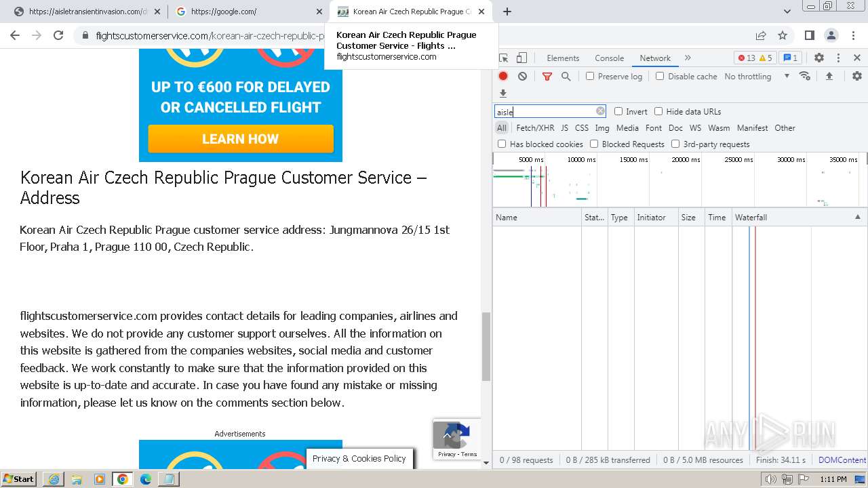Sort by Waterfall column arrow
The height and width of the screenshot is (488, 868).
pyautogui.click(x=857, y=217)
